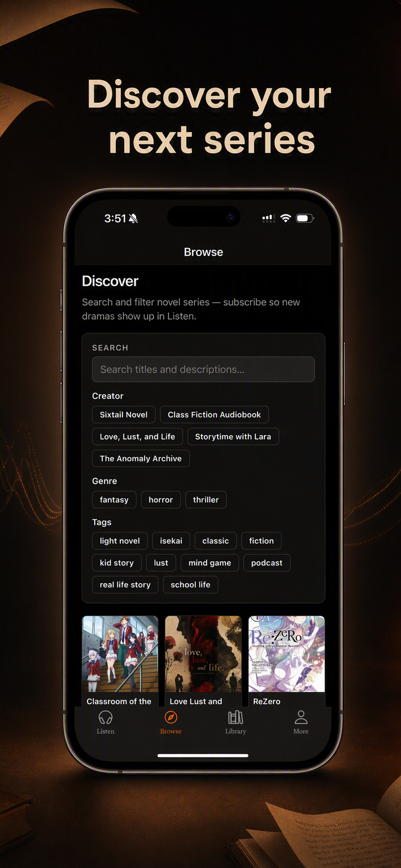Tap the Wi-Fi status icon
Viewport: 401px width, 868px height.
click(x=285, y=218)
